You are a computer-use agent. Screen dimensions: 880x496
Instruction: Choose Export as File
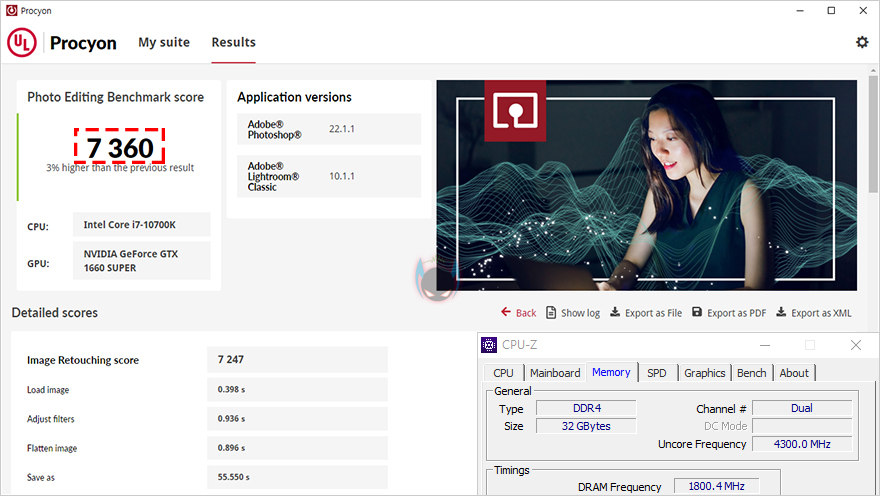point(653,313)
